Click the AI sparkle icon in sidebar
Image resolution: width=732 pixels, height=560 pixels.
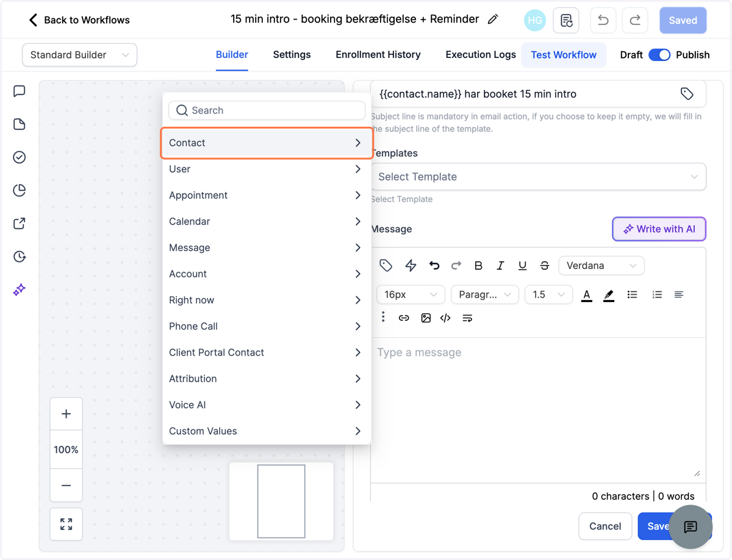click(20, 289)
